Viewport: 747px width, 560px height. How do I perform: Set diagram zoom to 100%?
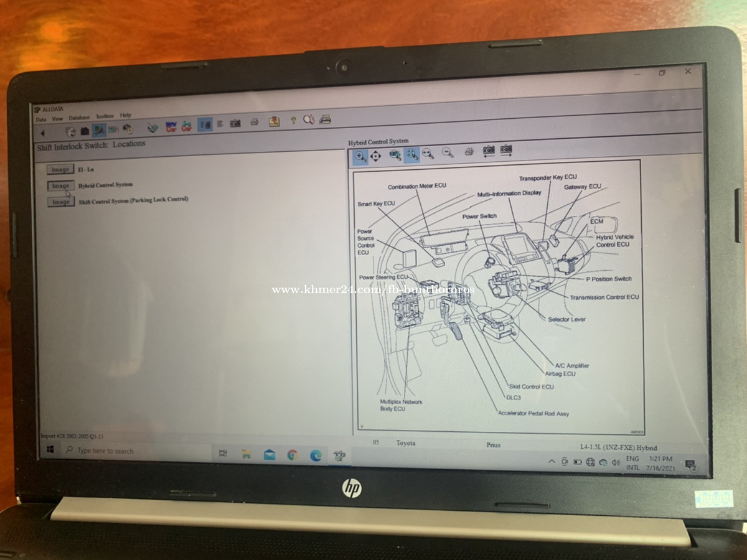[395, 155]
